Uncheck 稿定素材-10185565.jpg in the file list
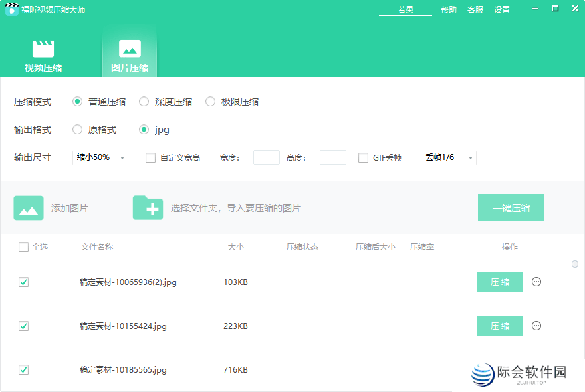 pos(23,370)
